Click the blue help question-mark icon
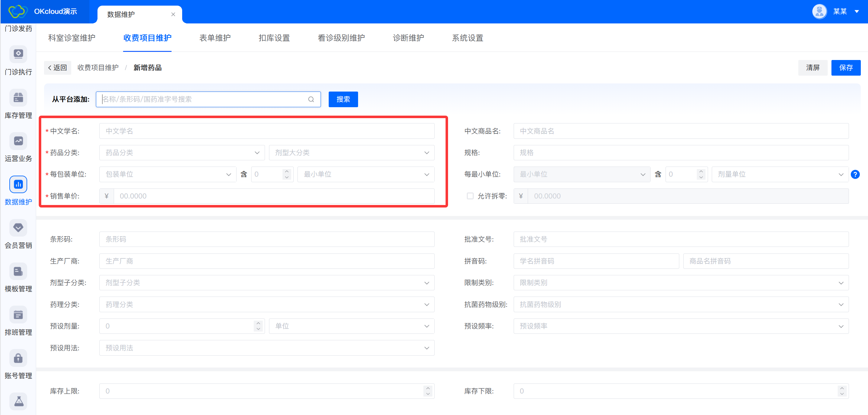This screenshot has width=868, height=415. pyautogui.click(x=855, y=174)
